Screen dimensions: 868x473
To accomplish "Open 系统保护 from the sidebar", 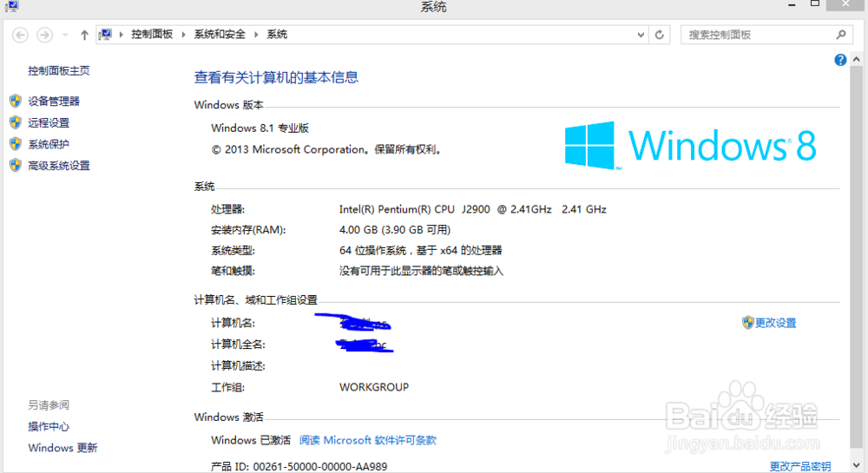I will 49,144.
